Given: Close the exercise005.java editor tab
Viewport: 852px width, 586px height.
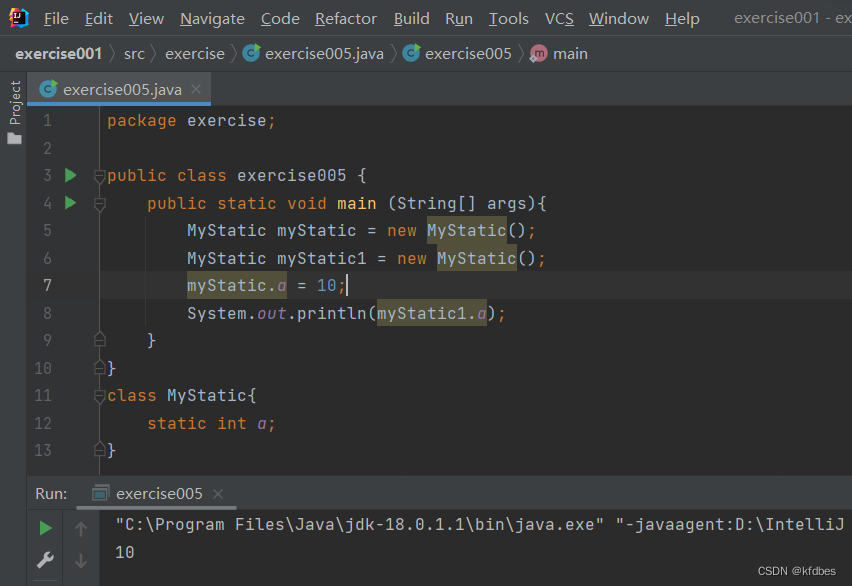Looking at the screenshot, I should (196, 89).
